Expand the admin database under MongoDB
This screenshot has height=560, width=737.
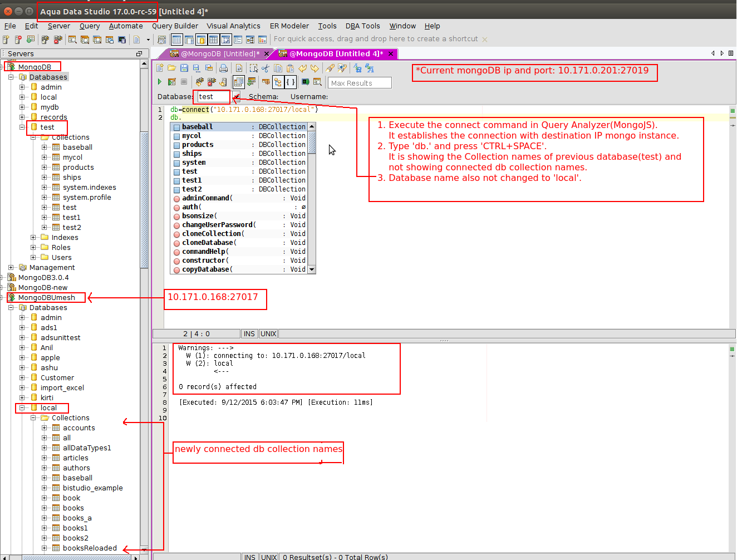point(22,87)
